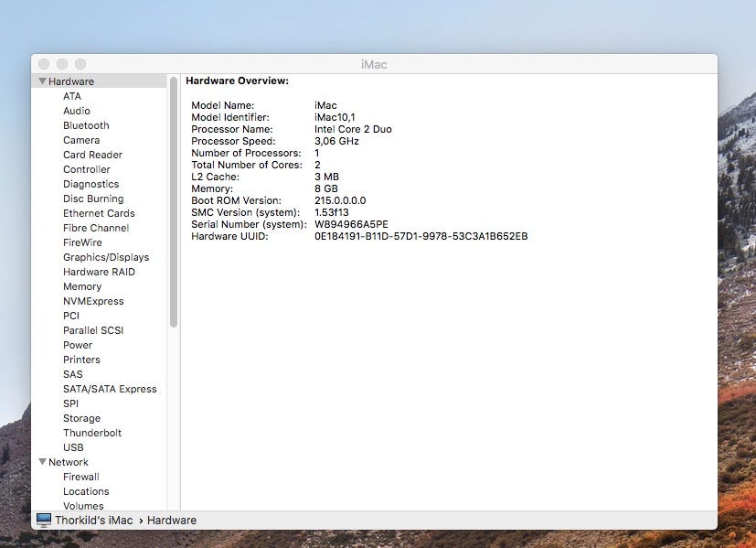Click SMC version 1.53f13
The image size is (756, 548).
pos(331,212)
